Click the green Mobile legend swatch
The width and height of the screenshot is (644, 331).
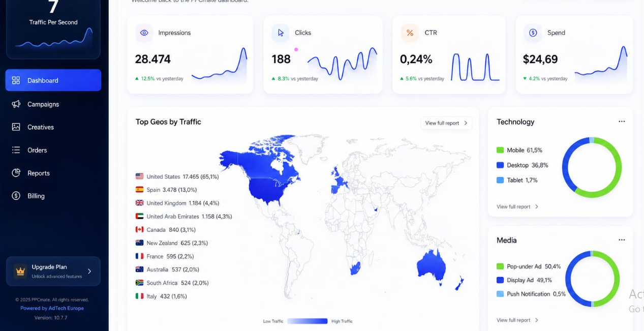[x=500, y=150]
